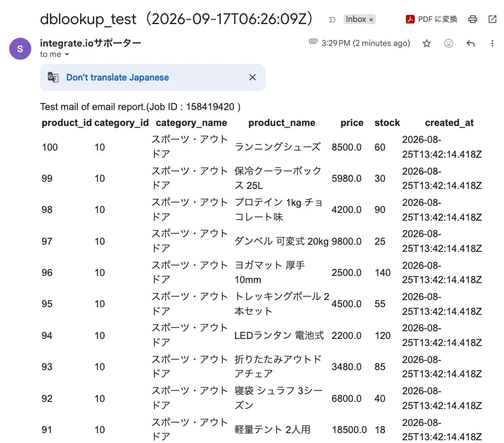
Task: Print the email using the printer icon
Action: pos(472,19)
